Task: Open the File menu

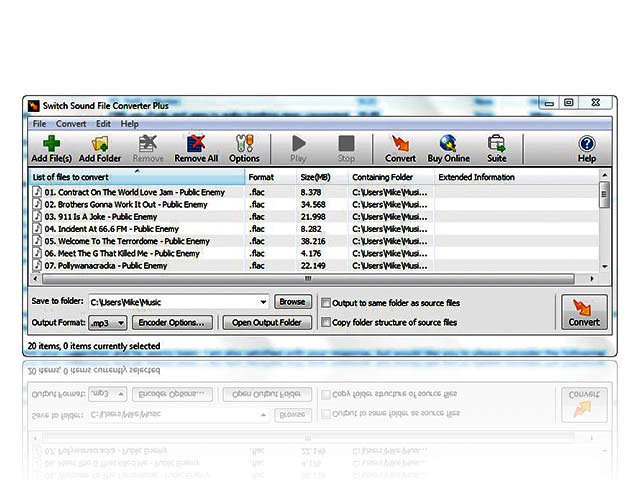Action: (39, 124)
